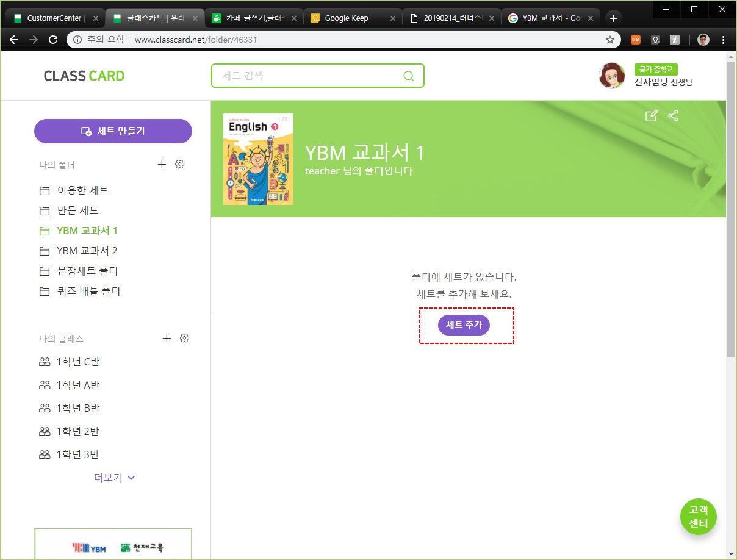This screenshot has width=737, height=560.
Task: Click the 세트 추가 button
Action: 464,325
